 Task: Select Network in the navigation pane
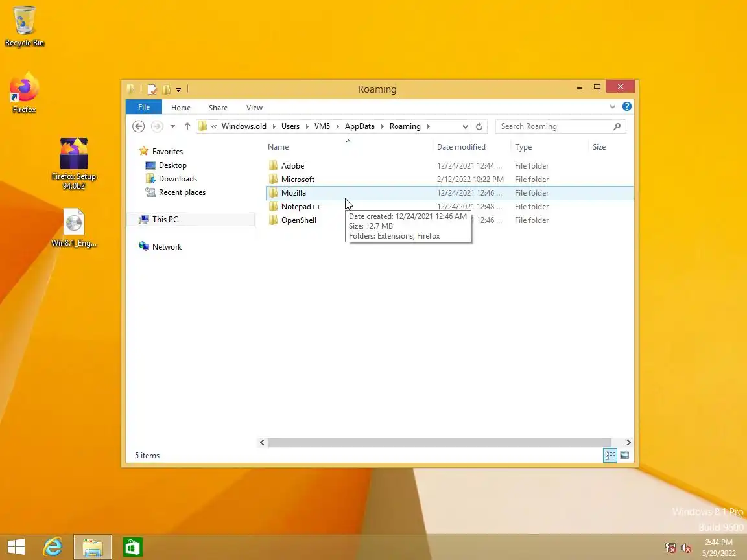(167, 247)
